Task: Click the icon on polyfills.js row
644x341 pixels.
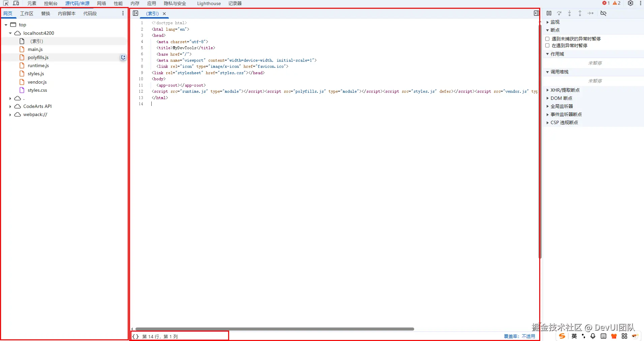Action: pos(123,58)
